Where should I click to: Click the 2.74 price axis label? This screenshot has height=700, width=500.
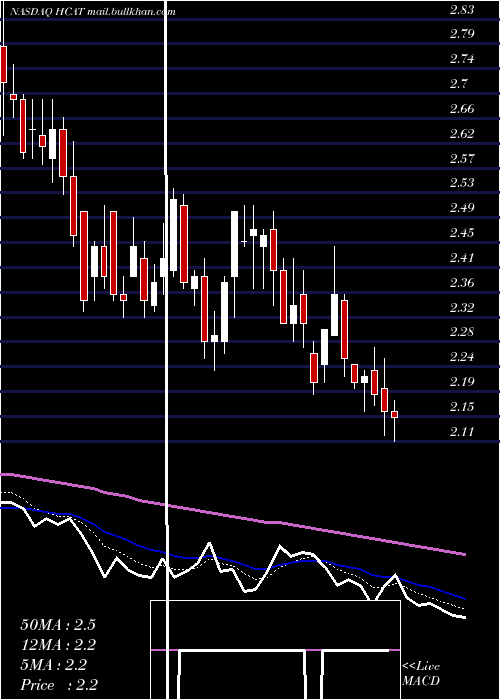tap(461, 59)
